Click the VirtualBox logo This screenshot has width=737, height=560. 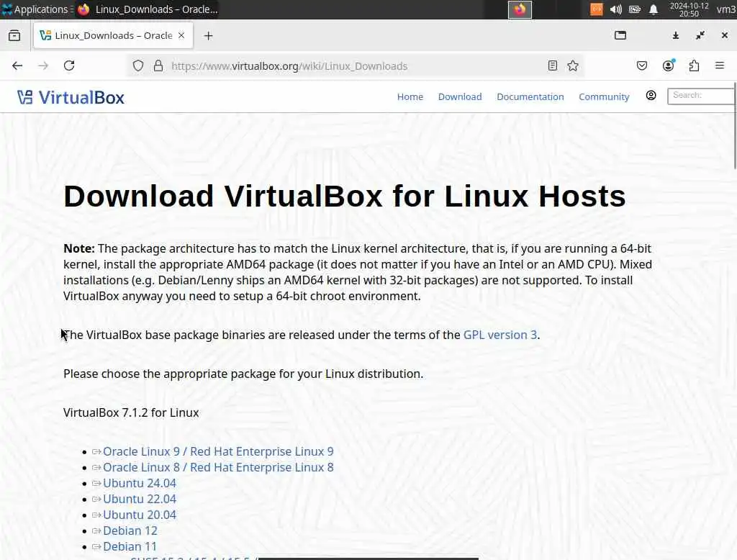pyautogui.click(x=71, y=97)
